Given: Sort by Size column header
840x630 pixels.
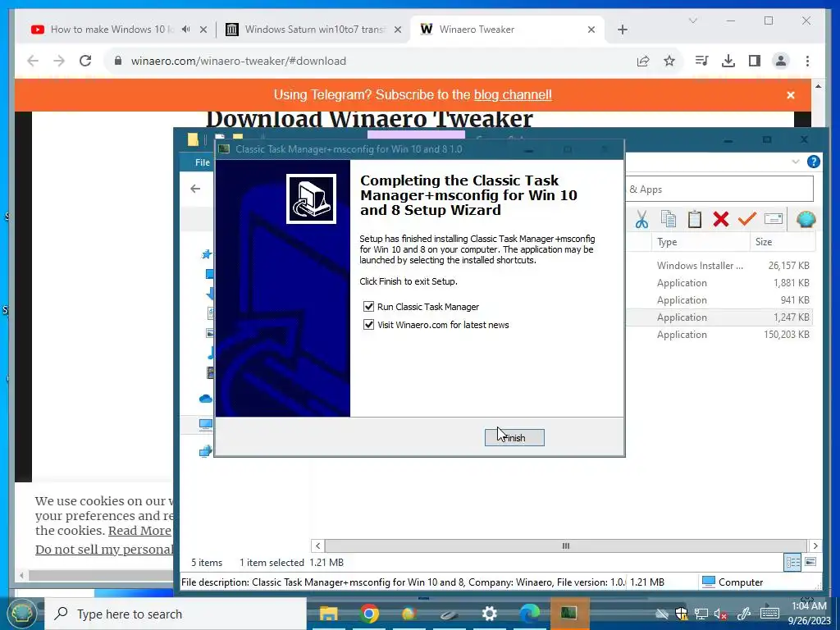Looking at the screenshot, I should pyautogui.click(x=782, y=242).
